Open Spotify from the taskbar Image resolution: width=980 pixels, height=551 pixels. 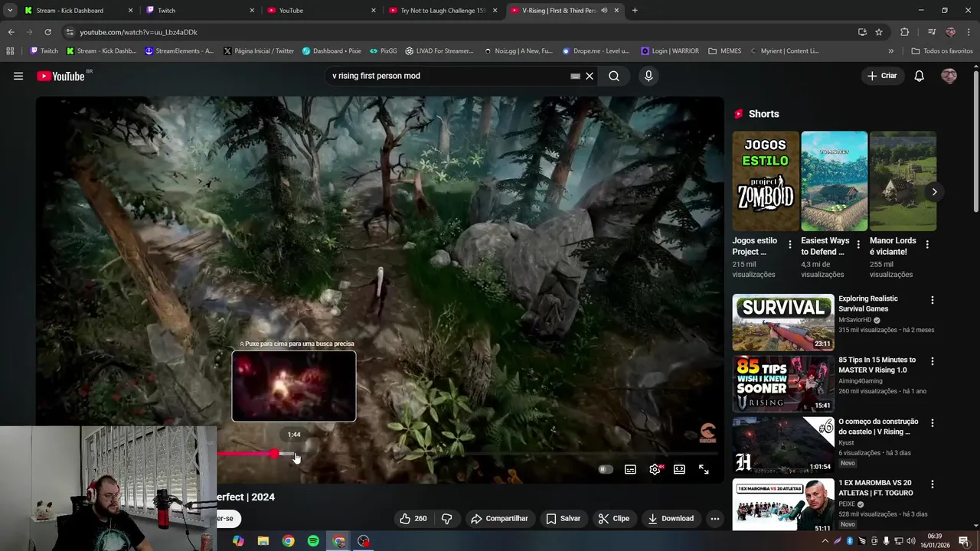(313, 541)
